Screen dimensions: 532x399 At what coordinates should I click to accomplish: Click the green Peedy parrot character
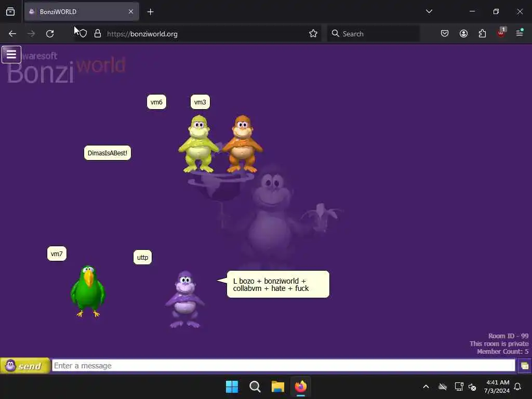[x=88, y=291]
